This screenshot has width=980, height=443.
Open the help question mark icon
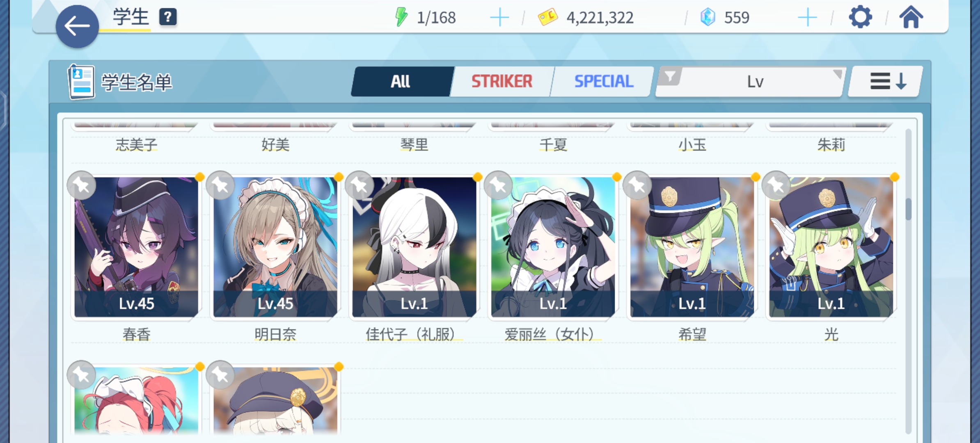pos(168,17)
